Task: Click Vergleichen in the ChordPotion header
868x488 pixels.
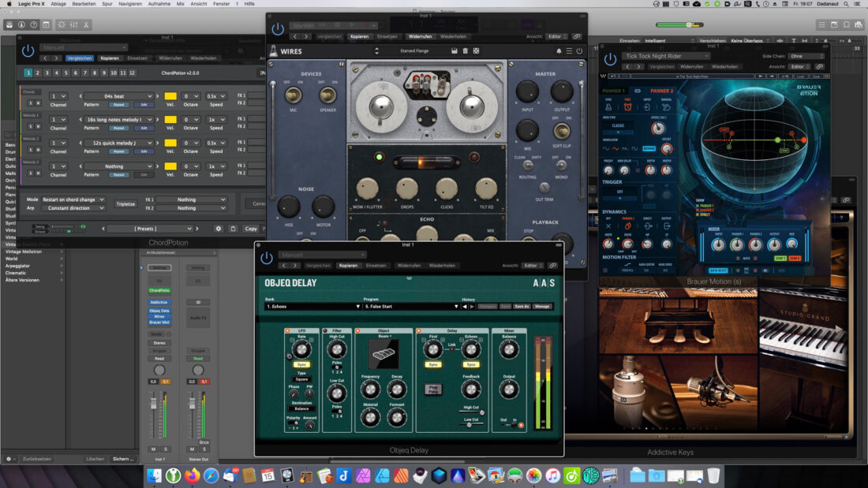Action: point(80,58)
